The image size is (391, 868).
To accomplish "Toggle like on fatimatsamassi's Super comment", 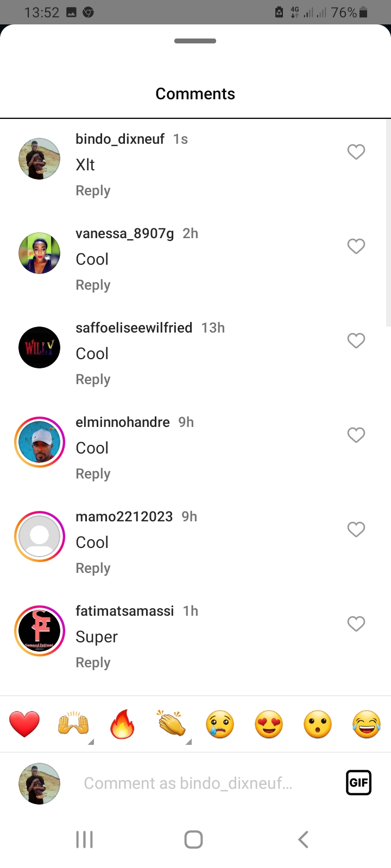I will click(356, 624).
